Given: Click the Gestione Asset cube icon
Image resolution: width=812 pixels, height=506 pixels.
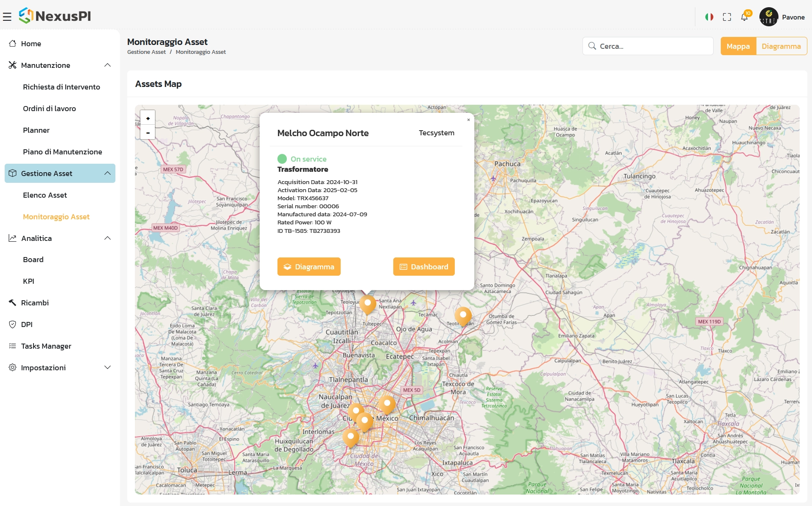Looking at the screenshot, I should click(12, 173).
